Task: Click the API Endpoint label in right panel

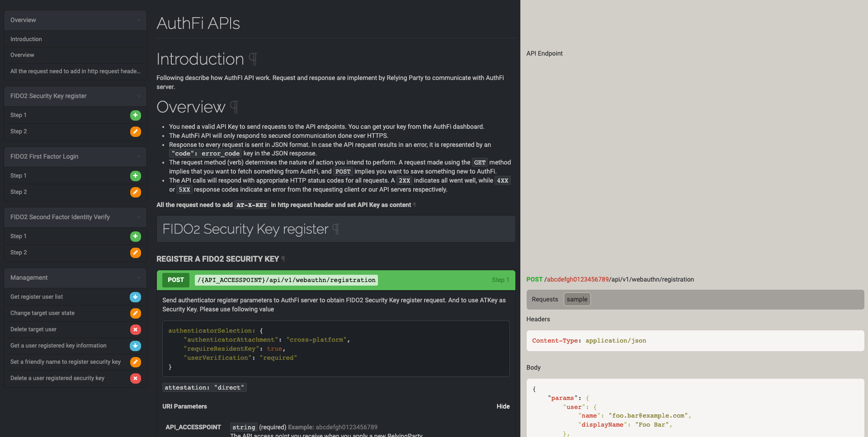Action: (x=544, y=53)
